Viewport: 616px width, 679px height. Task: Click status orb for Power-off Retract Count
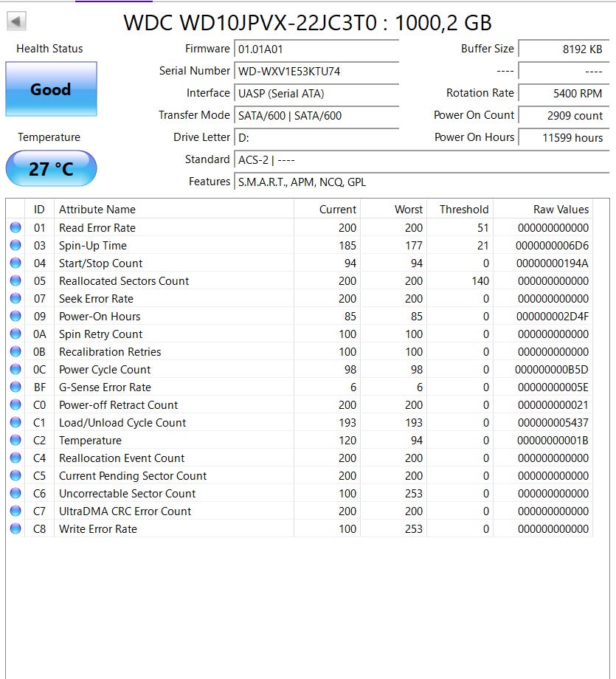pyautogui.click(x=15, y=404)
